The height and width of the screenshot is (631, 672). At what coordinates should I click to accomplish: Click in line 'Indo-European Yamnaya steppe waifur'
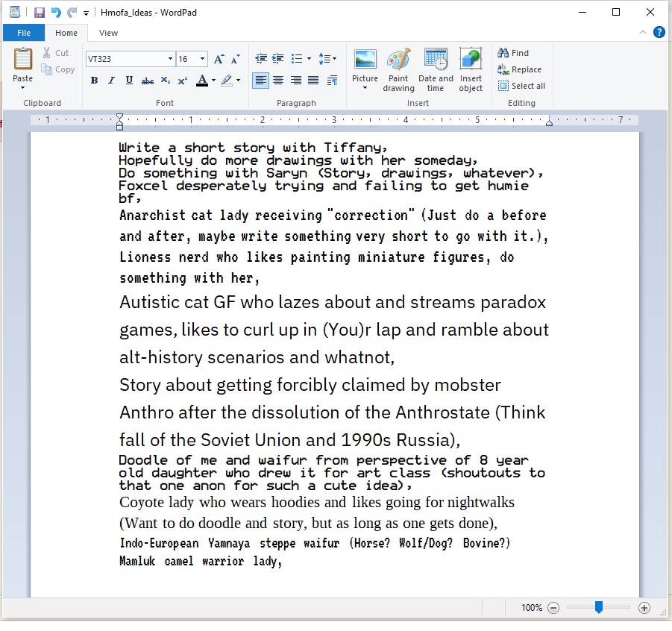230,543
